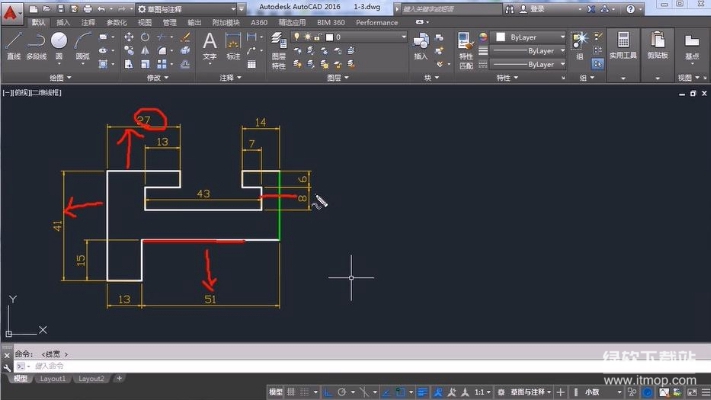
Task: Open Layer Properties (图层特性) manager
Action: [x=278, y=50]
